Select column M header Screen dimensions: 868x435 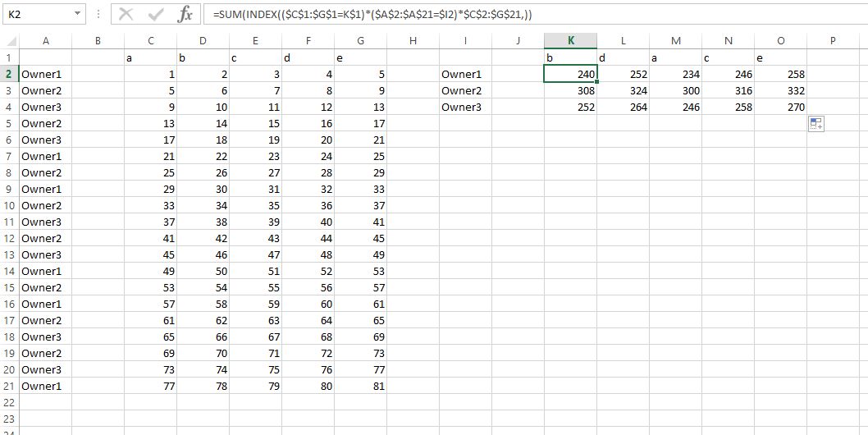675,40
